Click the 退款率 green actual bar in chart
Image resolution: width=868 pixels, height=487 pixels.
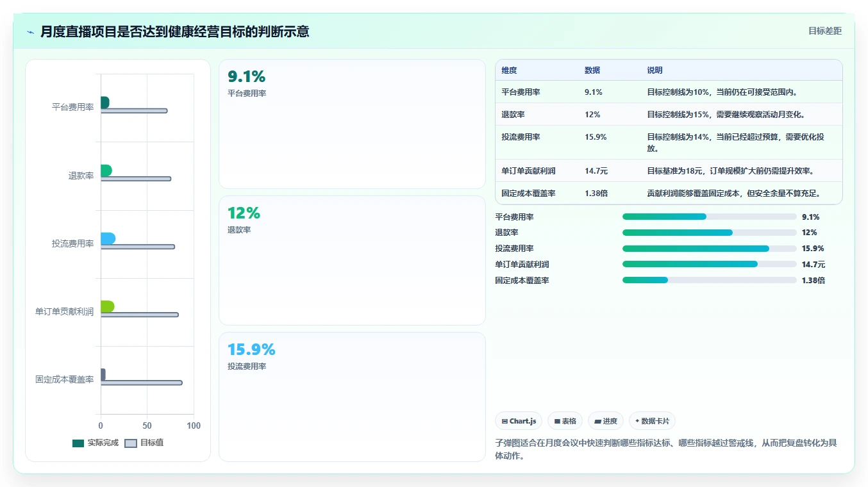coord(106,170)
